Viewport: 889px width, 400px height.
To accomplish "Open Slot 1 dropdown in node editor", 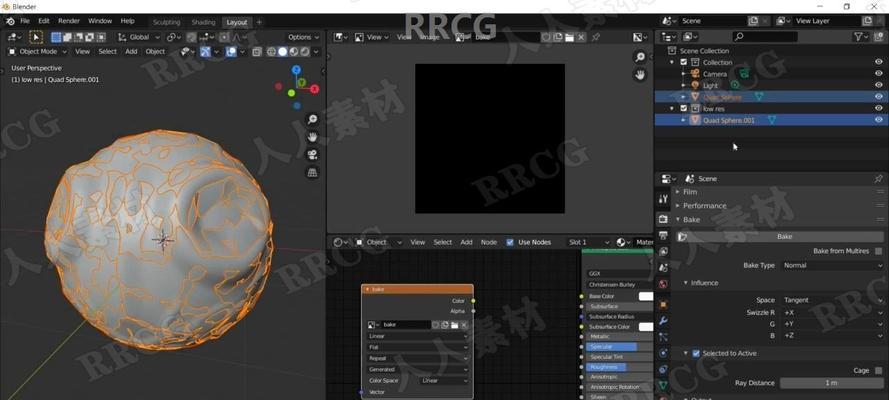I will [589, 242].
